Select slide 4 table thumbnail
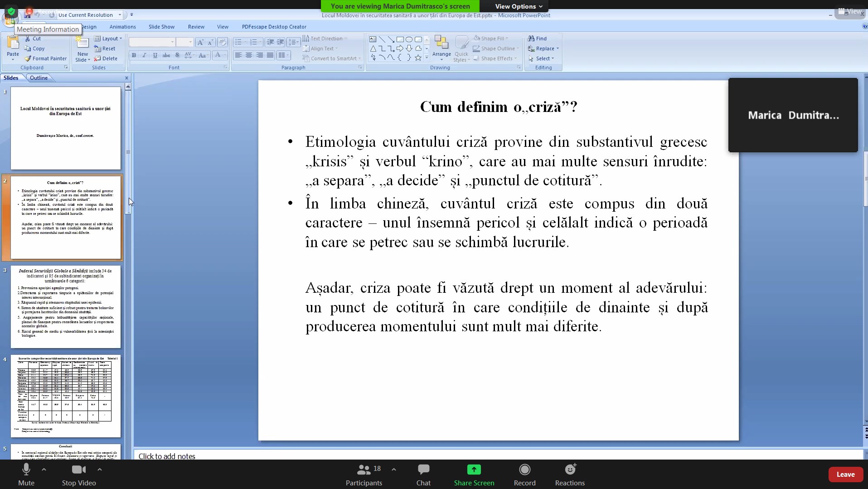The image size is (868, 489). click(x=66, y=396)
